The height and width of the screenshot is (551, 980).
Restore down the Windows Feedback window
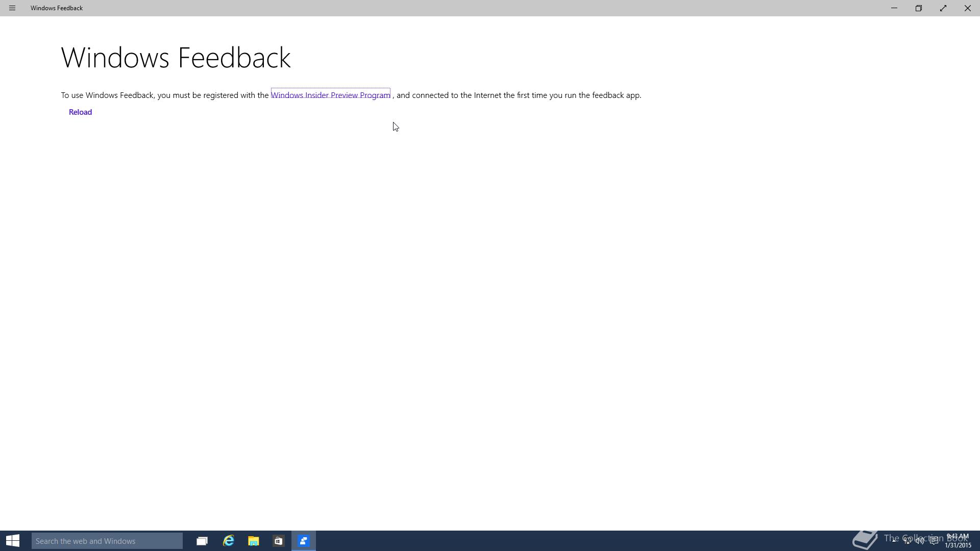coord(919,8)
